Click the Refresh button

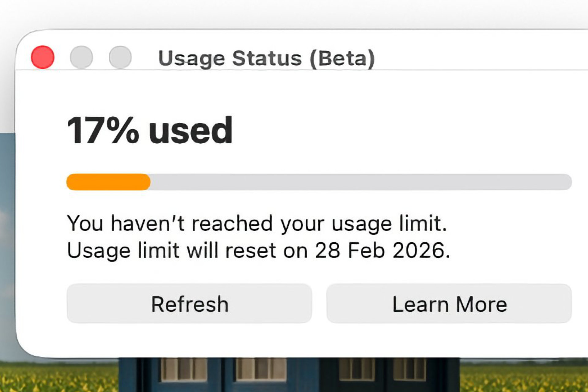(x=189, y=303)
